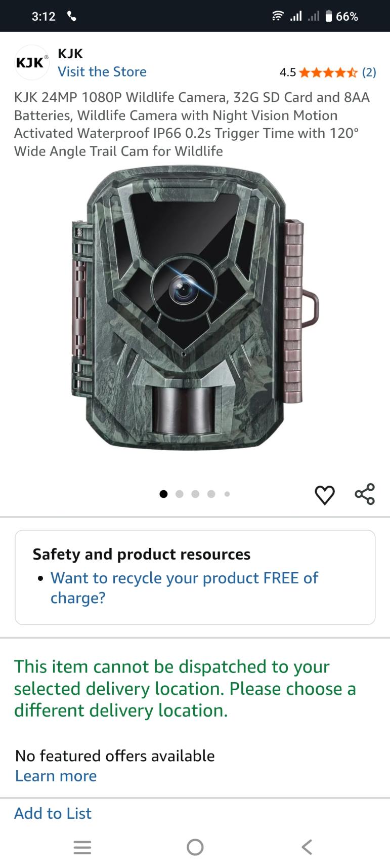Open the KJK brand logo

[x=31, y=62]
